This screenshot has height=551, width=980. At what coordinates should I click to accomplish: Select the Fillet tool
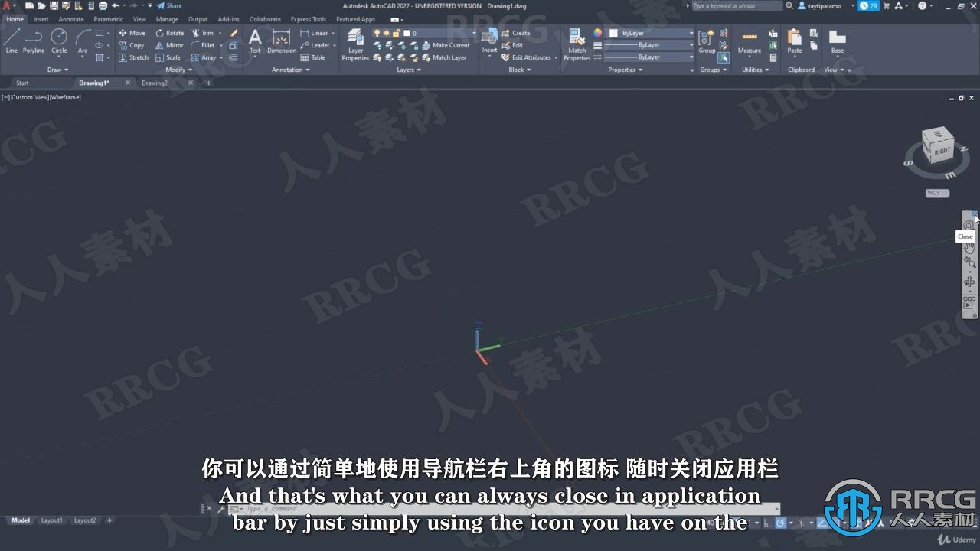203,45
